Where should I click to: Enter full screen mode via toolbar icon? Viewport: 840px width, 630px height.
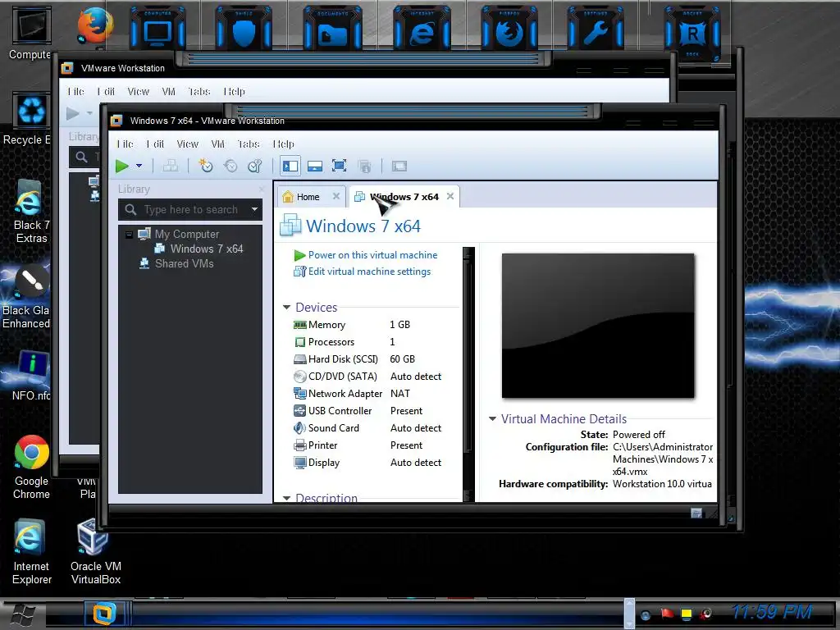(339, 166)
